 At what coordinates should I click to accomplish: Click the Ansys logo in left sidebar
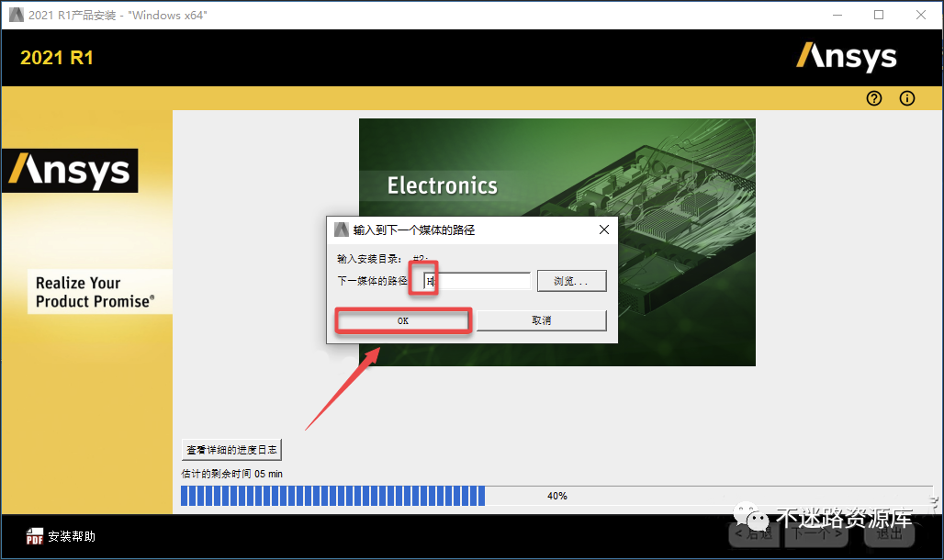click(x=70, y=171)
